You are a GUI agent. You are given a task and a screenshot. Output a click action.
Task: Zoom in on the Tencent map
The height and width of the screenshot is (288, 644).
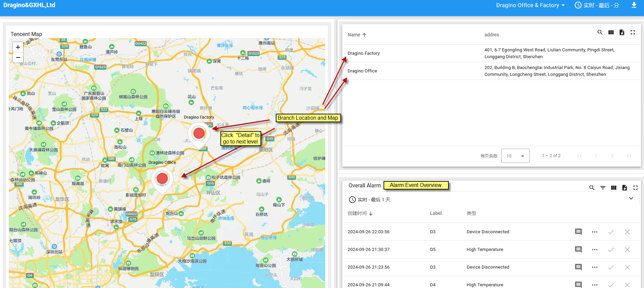[18, 47]
